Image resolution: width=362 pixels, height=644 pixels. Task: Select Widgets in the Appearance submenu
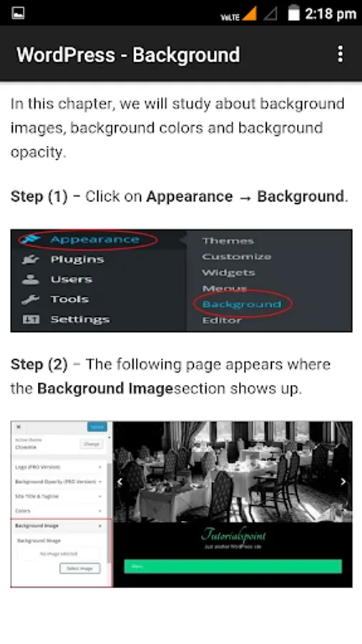click(228, 273)
